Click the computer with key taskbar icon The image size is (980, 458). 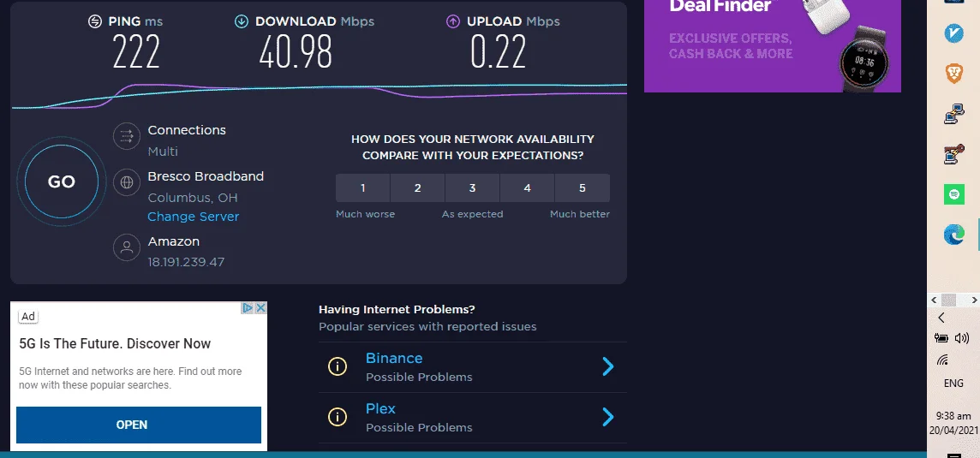coord(953,154)
